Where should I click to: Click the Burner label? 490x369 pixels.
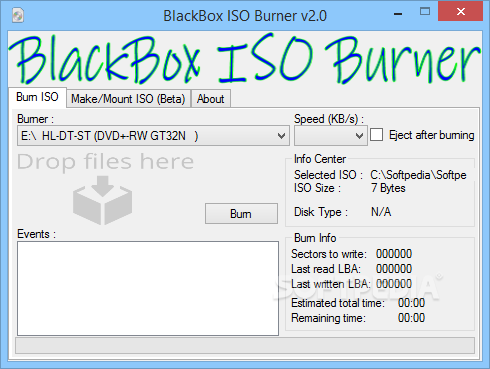(35, 119)
